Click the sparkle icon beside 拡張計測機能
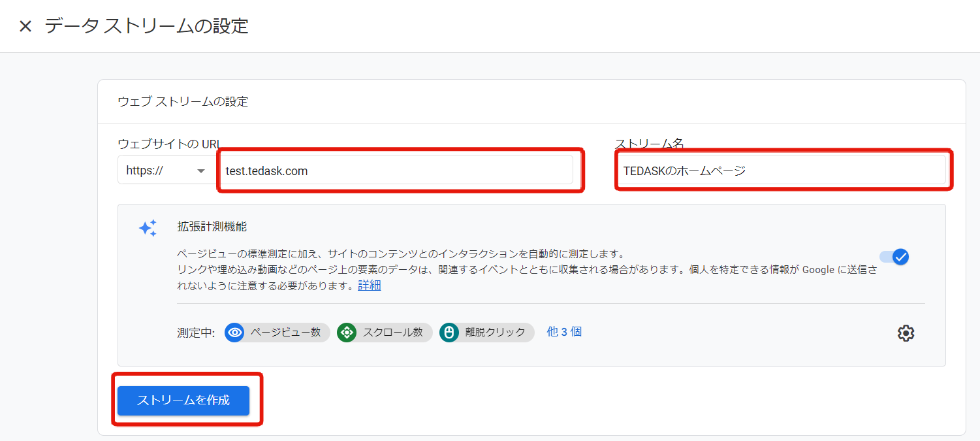980x441 pixels. [x=148, y=228]
